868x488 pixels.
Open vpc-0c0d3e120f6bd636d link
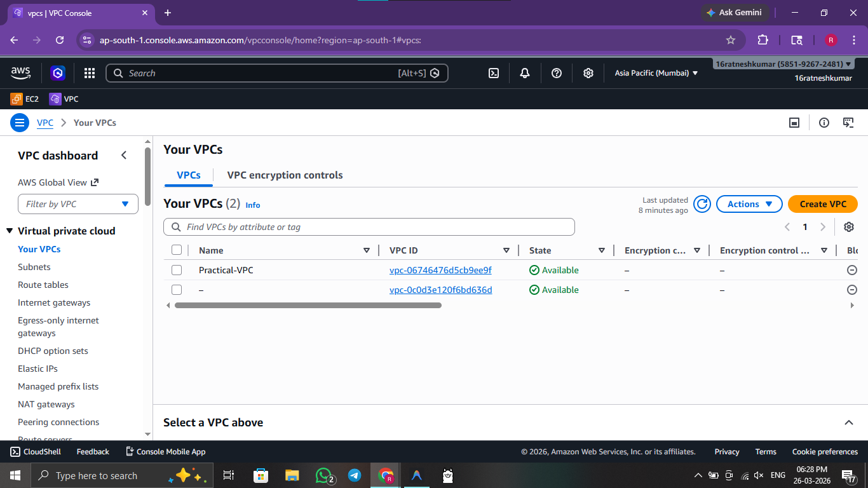441,290
